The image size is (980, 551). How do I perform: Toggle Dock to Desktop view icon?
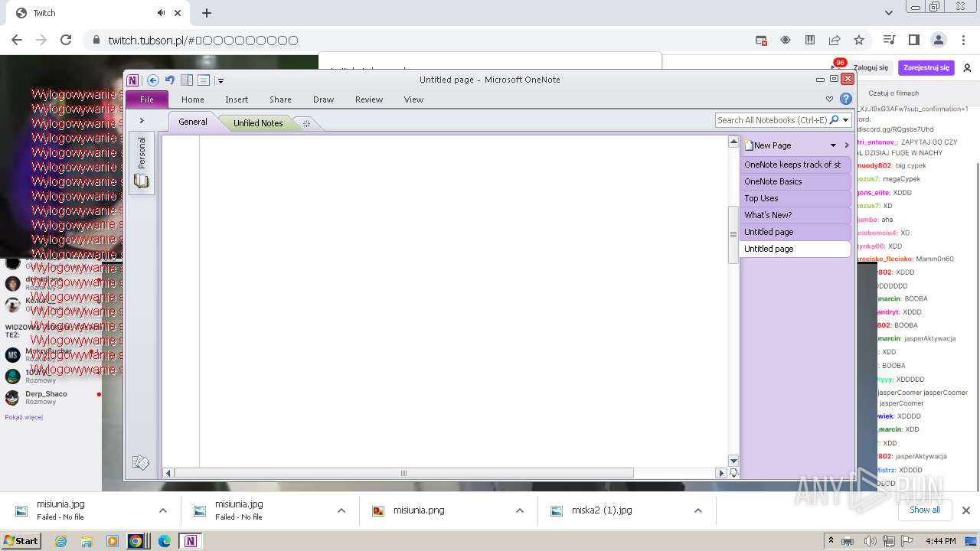pyautogui.click(x=187, y=80)
